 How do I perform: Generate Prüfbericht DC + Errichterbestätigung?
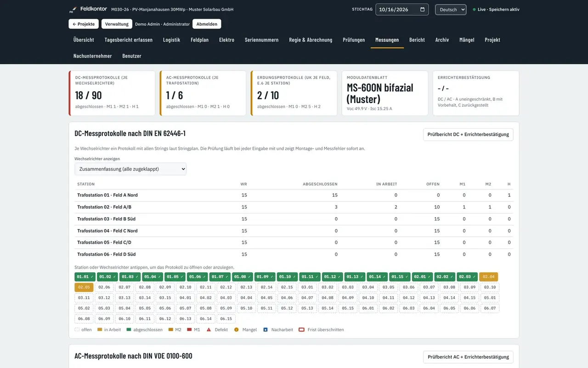[468, 134]
